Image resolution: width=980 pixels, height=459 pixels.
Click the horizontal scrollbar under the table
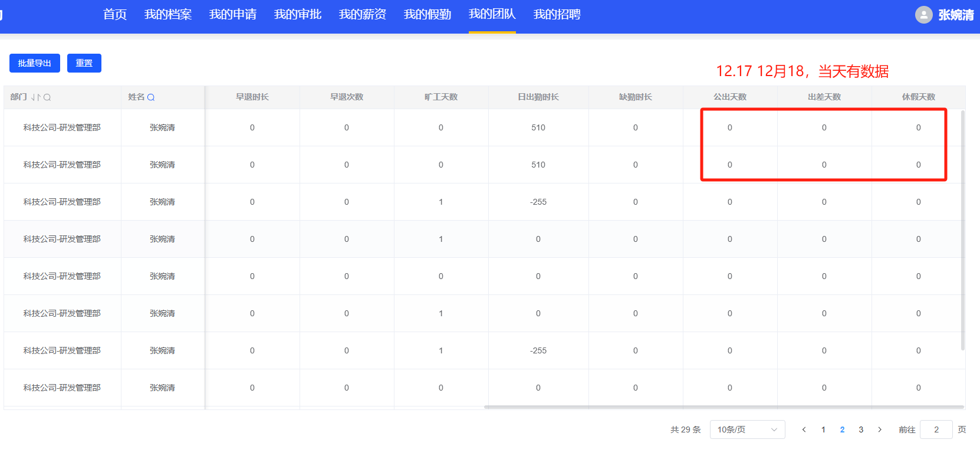tap(724, 407)
